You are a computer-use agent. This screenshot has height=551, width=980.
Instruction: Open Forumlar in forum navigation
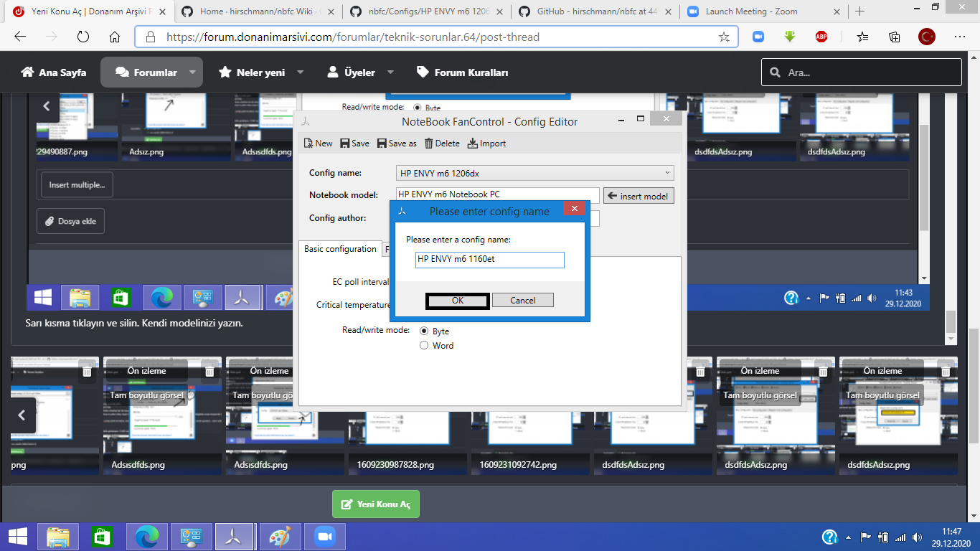click(x=146, y=72)
